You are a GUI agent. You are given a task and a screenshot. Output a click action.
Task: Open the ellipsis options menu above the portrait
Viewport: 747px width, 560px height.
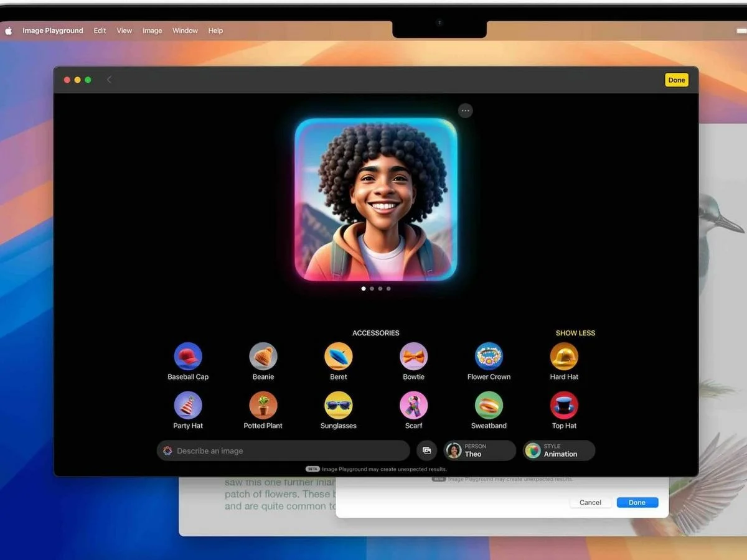point(465,110)
